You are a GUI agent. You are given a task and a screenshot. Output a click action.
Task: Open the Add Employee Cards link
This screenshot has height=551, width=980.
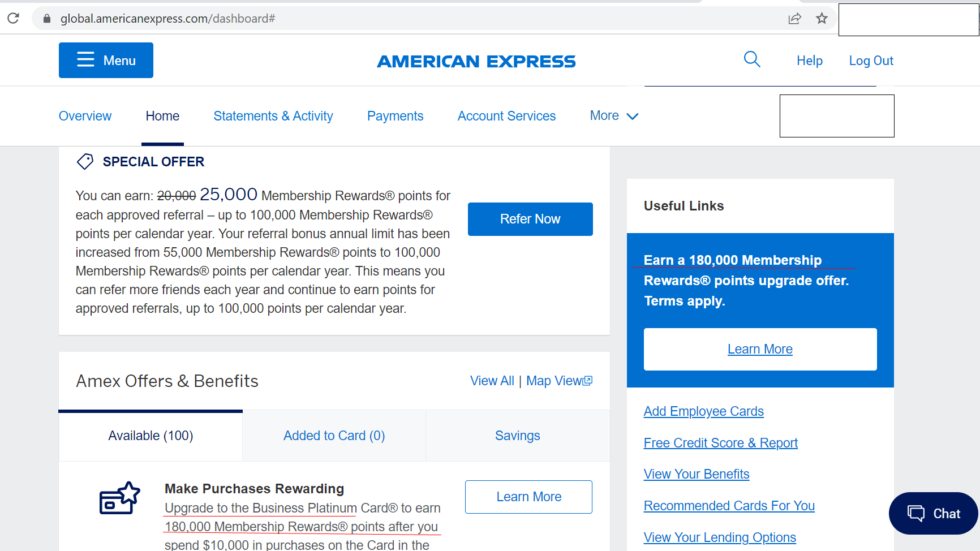point(703,411)
